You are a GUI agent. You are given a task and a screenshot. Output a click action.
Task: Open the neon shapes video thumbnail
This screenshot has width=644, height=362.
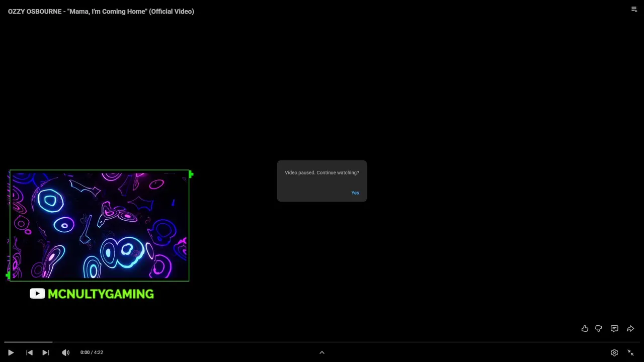[99, 225]
